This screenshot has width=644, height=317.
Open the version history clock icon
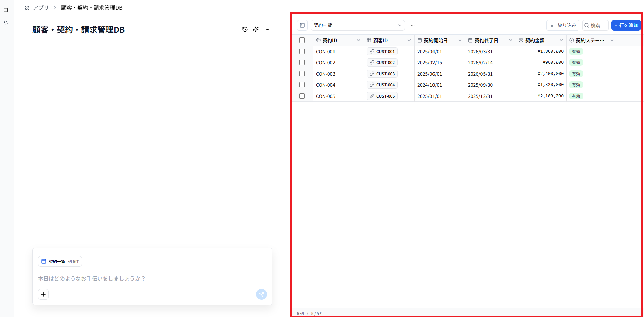(x=245, y=29)
